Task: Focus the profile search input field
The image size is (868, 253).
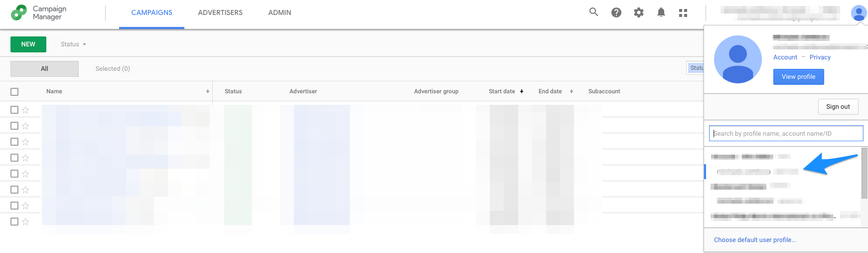Action: [786, 134]
